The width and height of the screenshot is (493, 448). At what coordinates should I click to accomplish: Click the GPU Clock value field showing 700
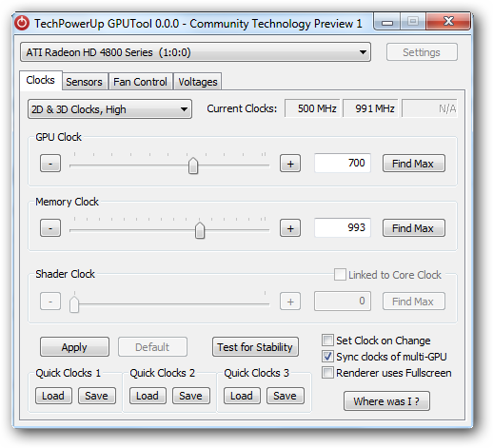pos(343,163)
